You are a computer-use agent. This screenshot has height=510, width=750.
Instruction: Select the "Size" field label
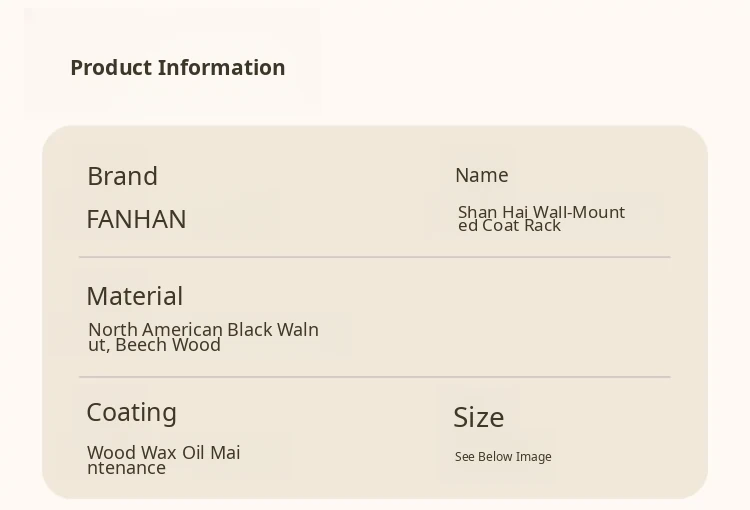(478, 417)
